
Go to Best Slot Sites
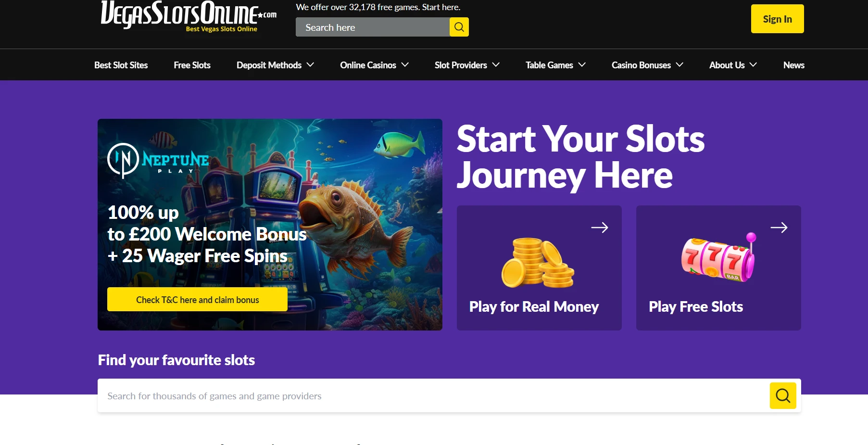[121, 65]
